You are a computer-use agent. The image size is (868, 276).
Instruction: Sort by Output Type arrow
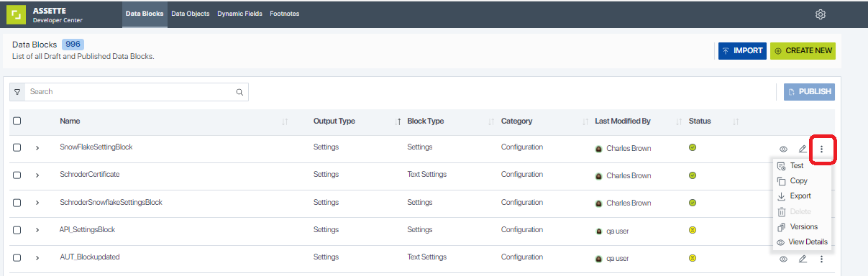[398, 121]
